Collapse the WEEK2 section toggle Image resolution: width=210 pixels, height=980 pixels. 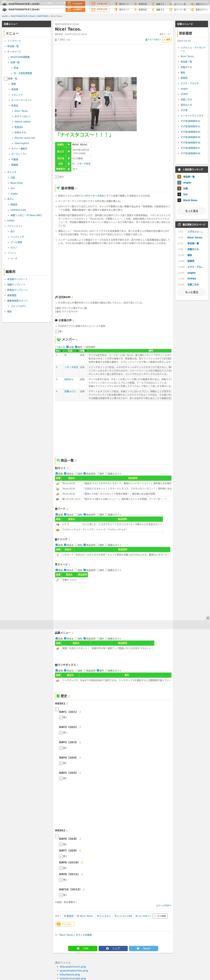(x=57, y=836)
